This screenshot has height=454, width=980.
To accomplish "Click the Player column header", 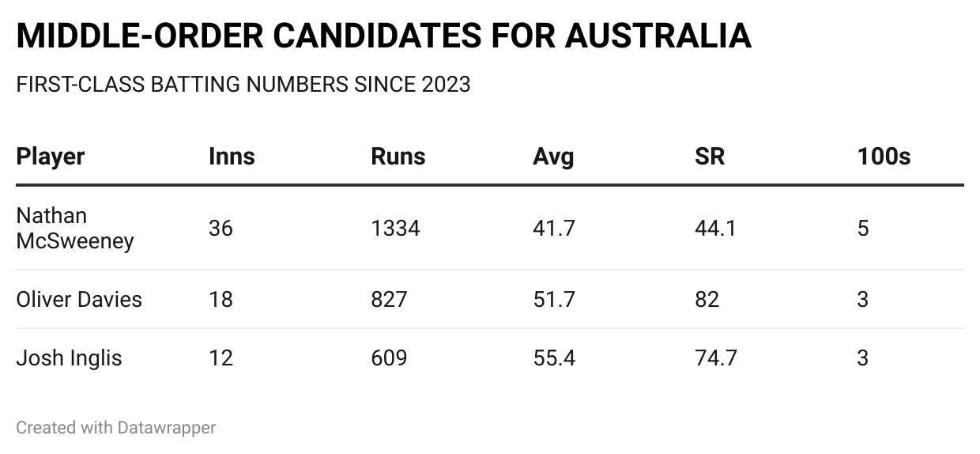I will (x=51, y=157).
